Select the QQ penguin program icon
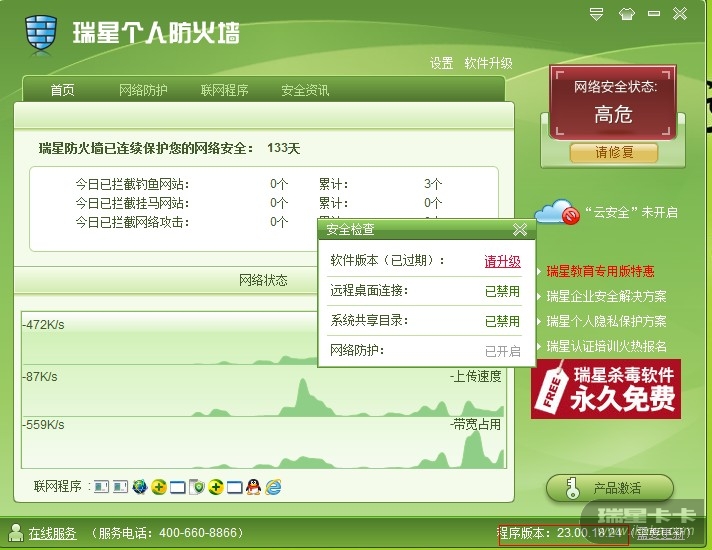Image resolution: width=712 pixels, height=550 pixels. [x=253, y=487]
